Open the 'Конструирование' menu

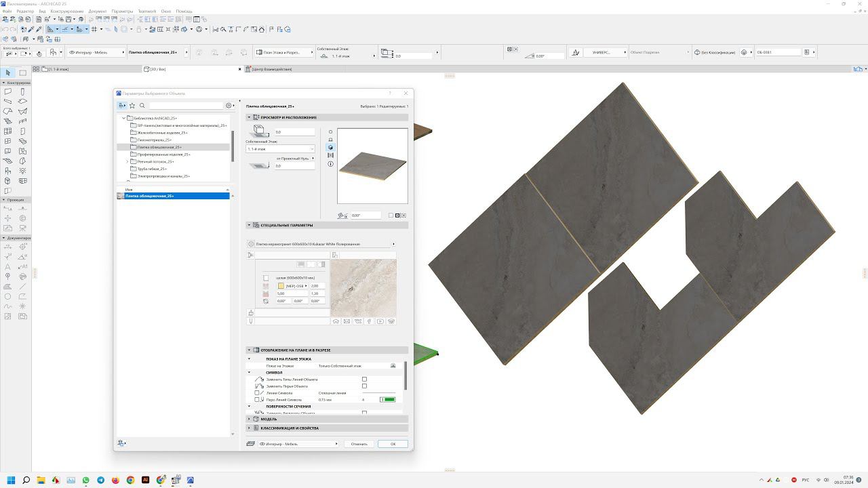pyautogui.click(x=66, y=12)
